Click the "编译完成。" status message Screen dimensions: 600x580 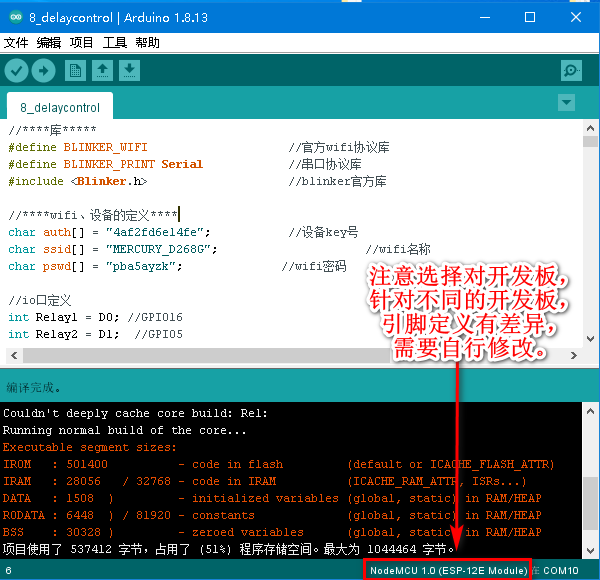pos(33,388)
